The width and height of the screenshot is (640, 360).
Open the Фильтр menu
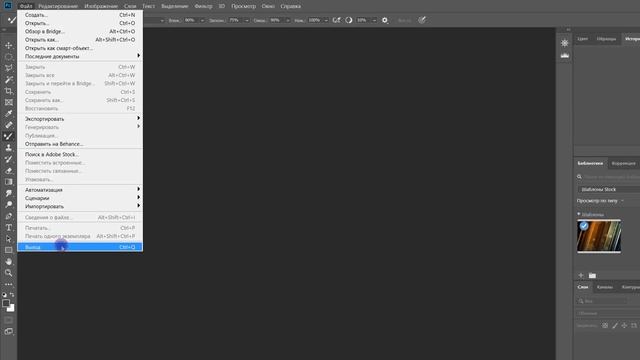point(203,6)
